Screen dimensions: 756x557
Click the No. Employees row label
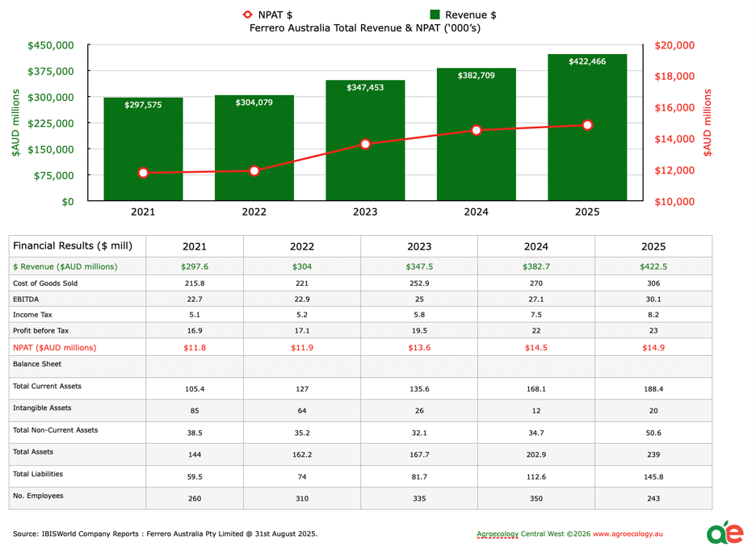click(x=38, y=496)
